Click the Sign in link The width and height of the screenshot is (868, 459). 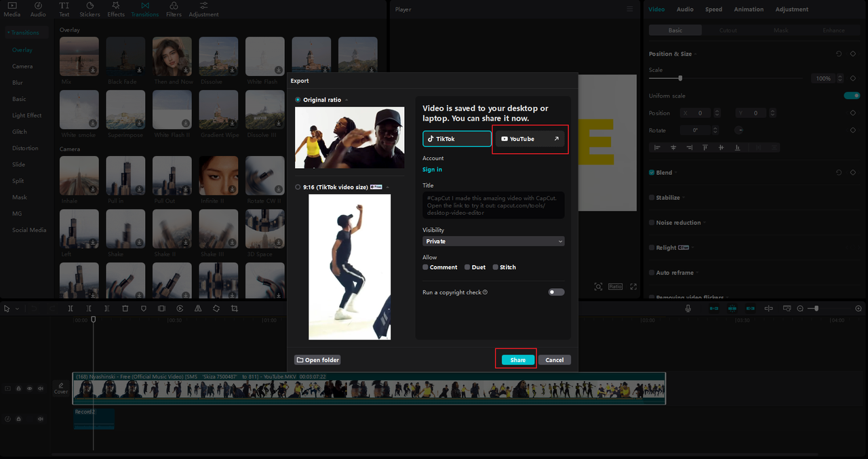pyautogui.click(x=432, y=169)
